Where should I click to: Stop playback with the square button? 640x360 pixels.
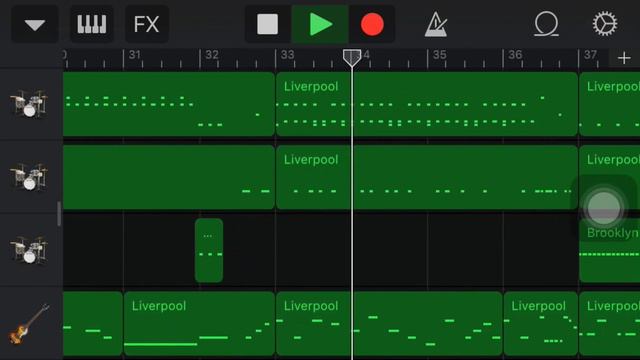pyautogui.click(x=268, y=24)
